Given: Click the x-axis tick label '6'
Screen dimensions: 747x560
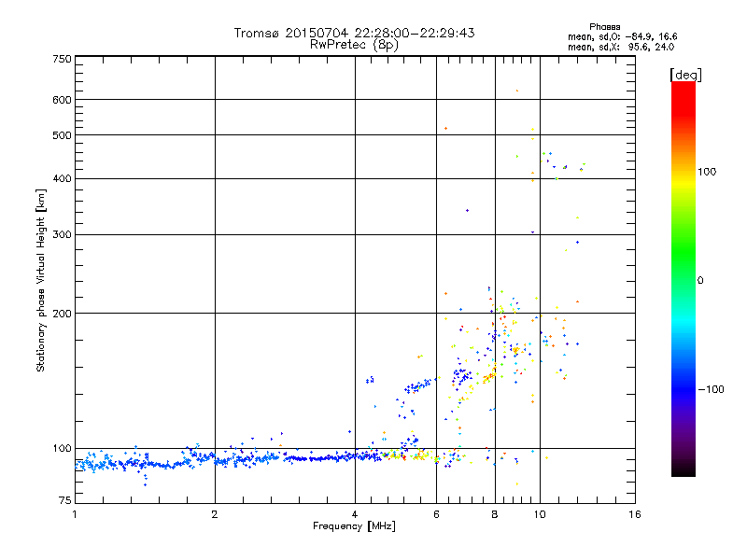Looking at the screenshot, I should tap(436, 514).
